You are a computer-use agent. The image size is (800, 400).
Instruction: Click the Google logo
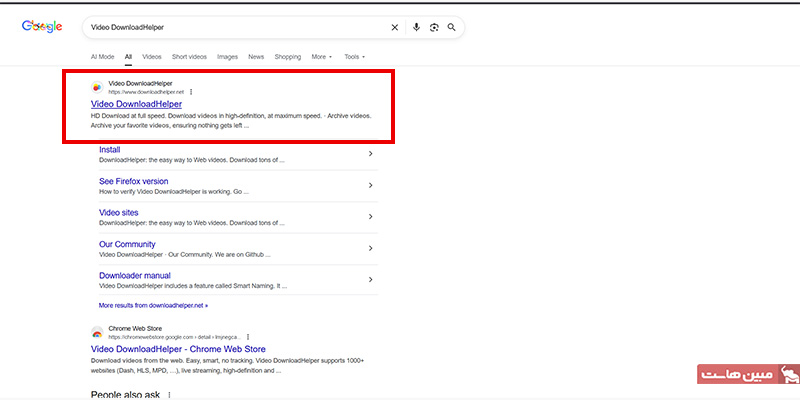[x=42, y=27]
